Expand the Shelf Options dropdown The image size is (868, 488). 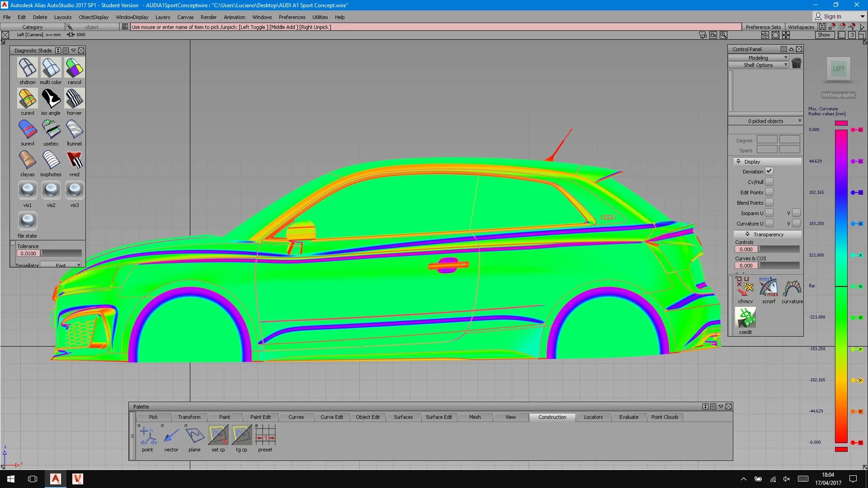[759, 65]
